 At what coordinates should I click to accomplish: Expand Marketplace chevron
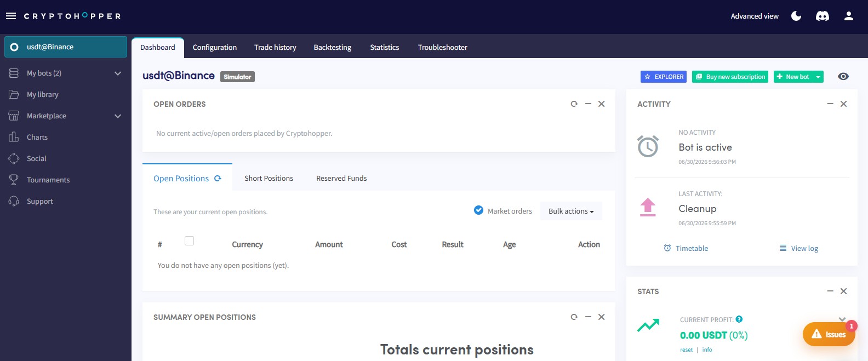(x=118, y=116)
